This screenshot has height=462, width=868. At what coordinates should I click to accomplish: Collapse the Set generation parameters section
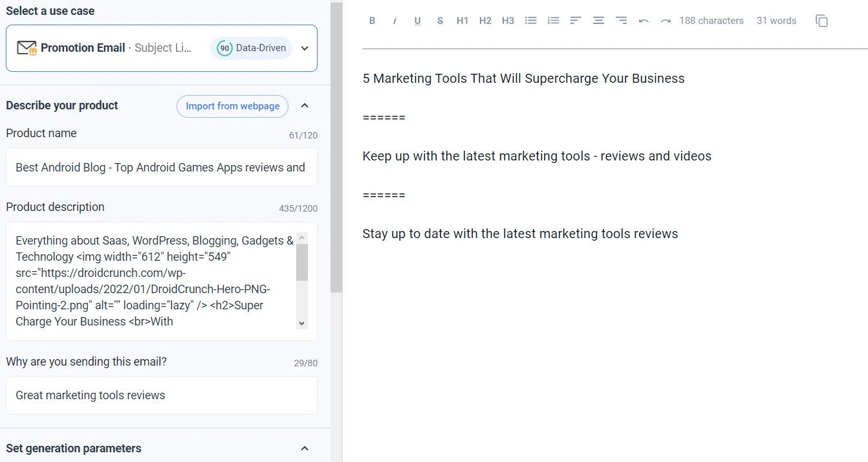(305, 448)
